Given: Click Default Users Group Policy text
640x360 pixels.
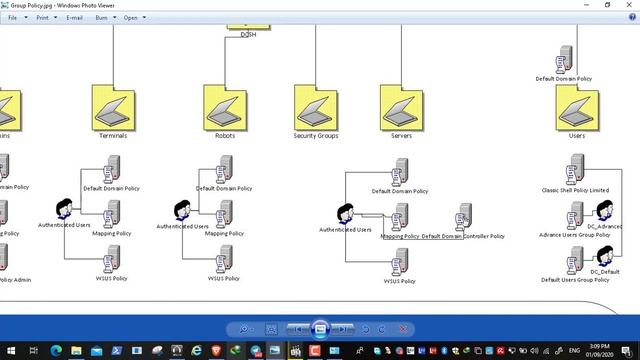Looking at the screenshot, I should (x=575, y=280).
